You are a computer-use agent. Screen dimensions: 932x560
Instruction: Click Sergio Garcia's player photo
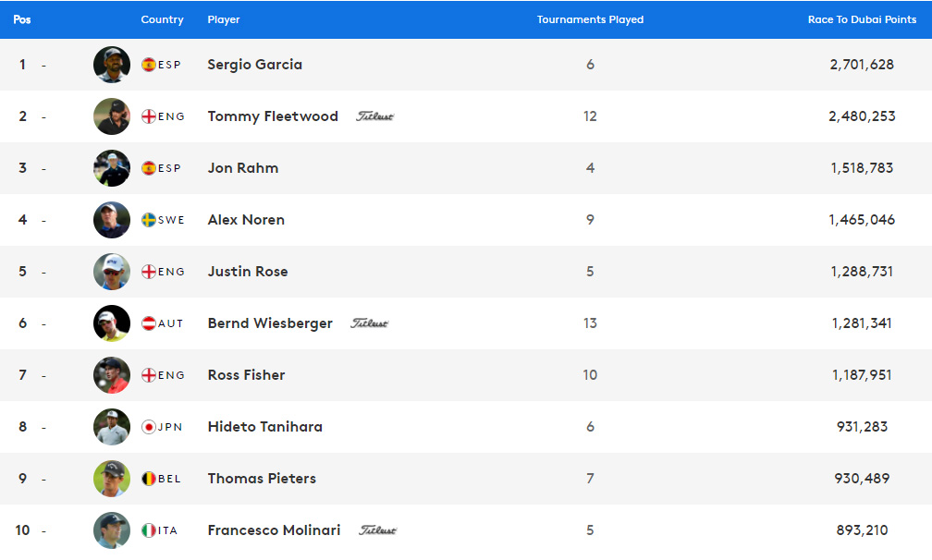pos(112,65)
